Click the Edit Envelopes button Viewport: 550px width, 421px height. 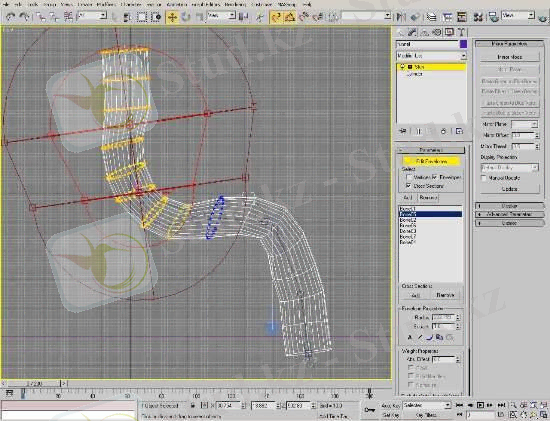431,161
